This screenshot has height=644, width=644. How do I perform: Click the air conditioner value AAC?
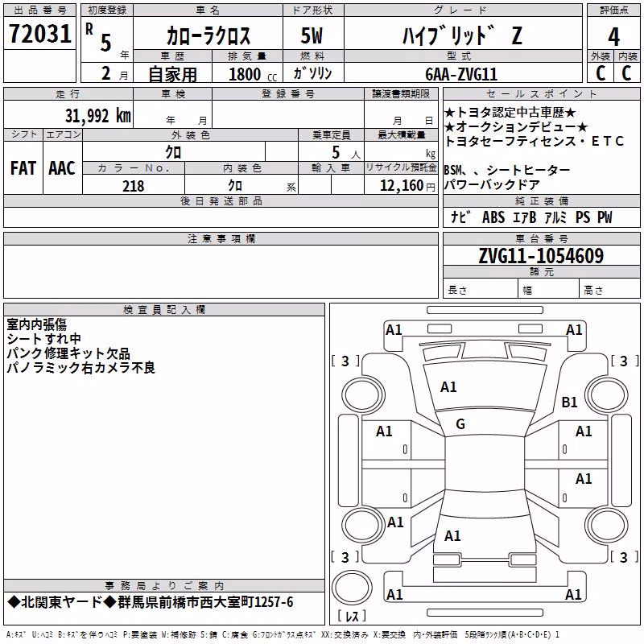(x=62, y=168)
